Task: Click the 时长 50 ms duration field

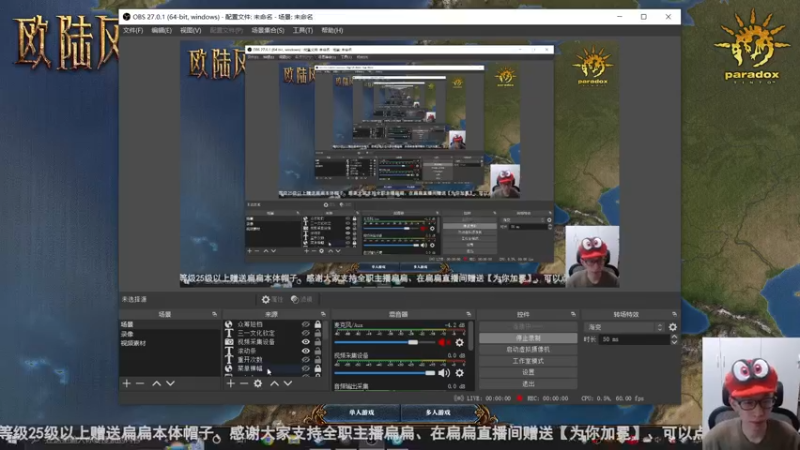Action: pos(634,339)
